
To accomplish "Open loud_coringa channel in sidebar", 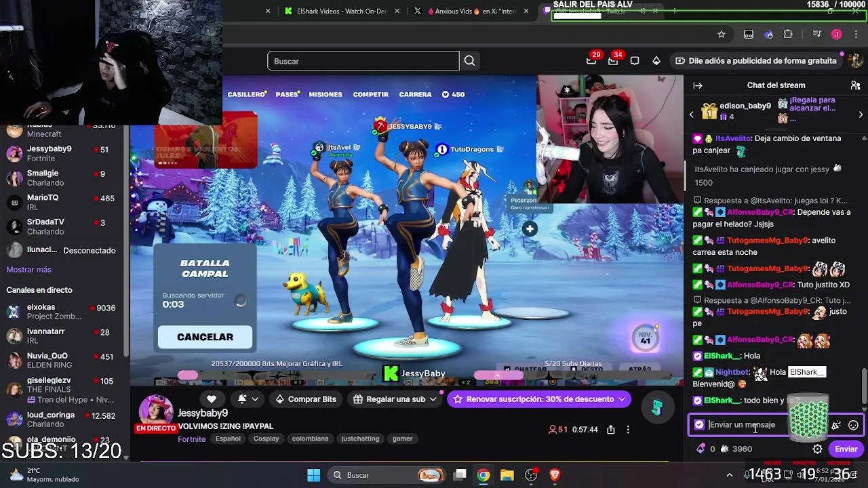I will 62,420.
